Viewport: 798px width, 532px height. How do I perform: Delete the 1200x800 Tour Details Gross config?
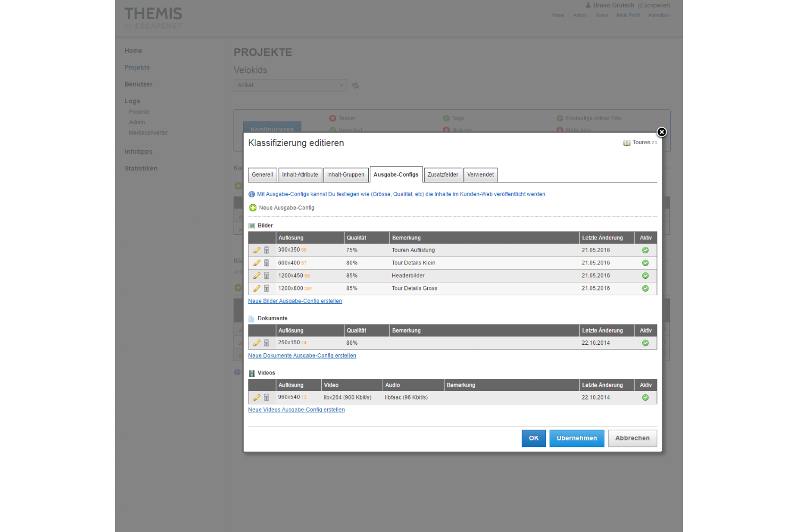pyautogui.click(x=267, y=288)
